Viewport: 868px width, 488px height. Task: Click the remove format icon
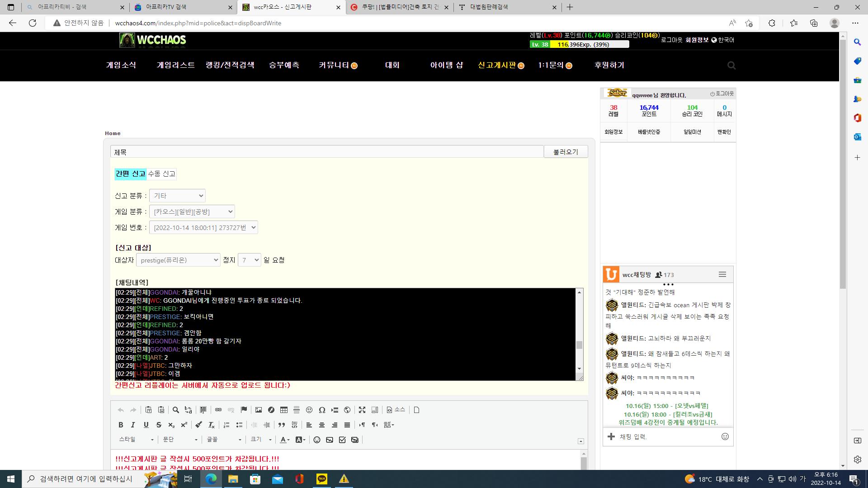pos(211,425)
